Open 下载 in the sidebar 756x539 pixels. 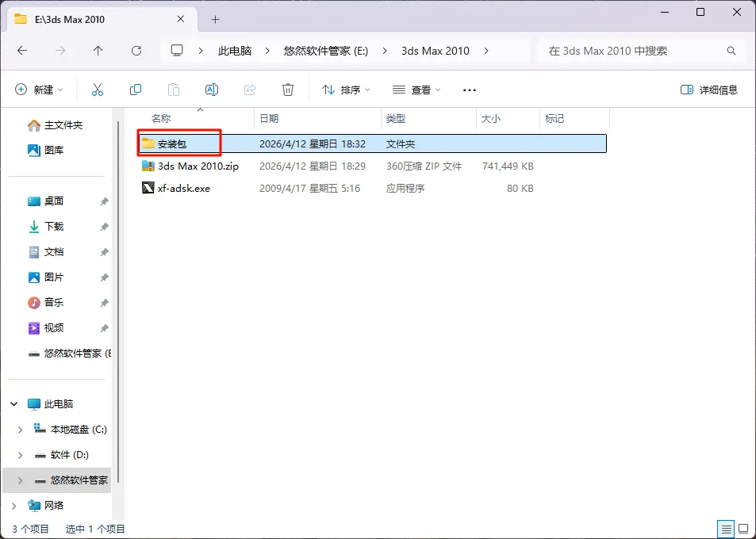point(45,227)
